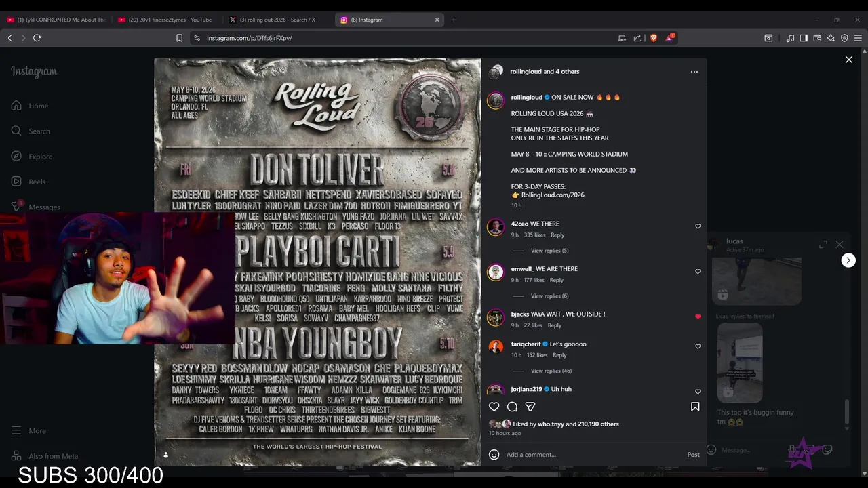Open the comment bubble icon under the post

[x=513, y=407]
